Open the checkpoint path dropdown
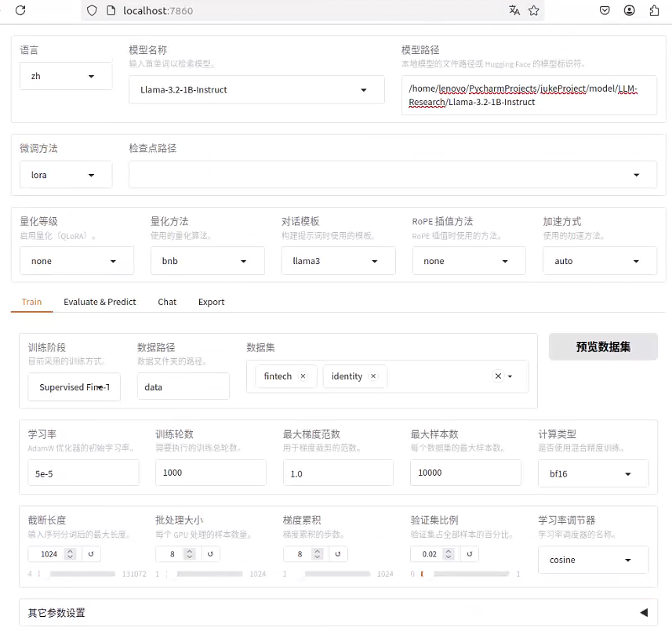672x631 pixels. 637,174
